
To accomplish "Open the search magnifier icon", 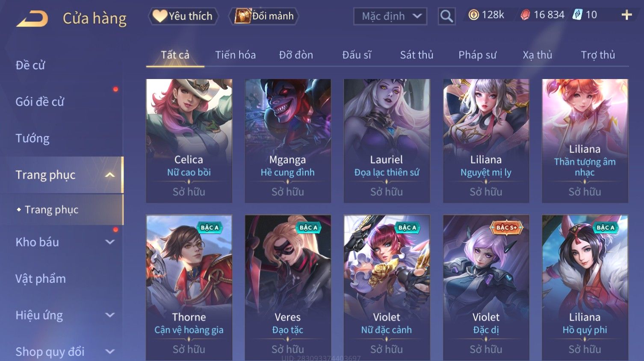I will (446, 16).
